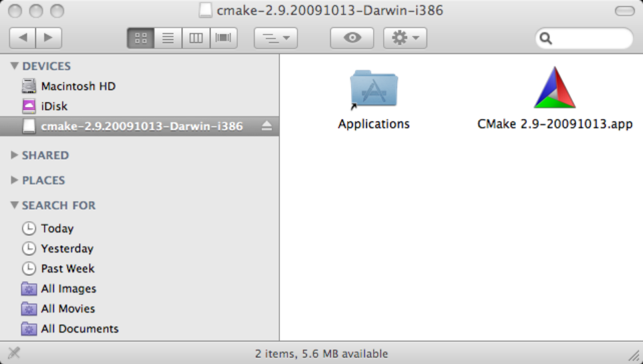
Task: Click the '2 items, 5.6 MB available' status
Action: point(321,354)
